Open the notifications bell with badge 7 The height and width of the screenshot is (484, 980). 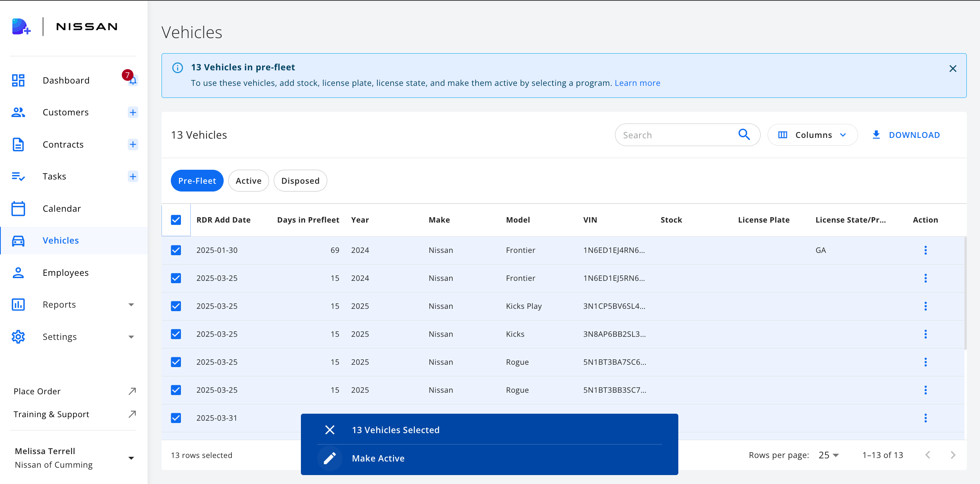pos(132,80)
